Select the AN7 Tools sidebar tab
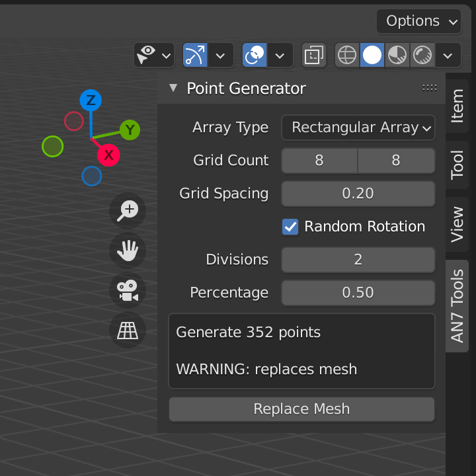Screen dimensions: 476x476 click(457, 306)
